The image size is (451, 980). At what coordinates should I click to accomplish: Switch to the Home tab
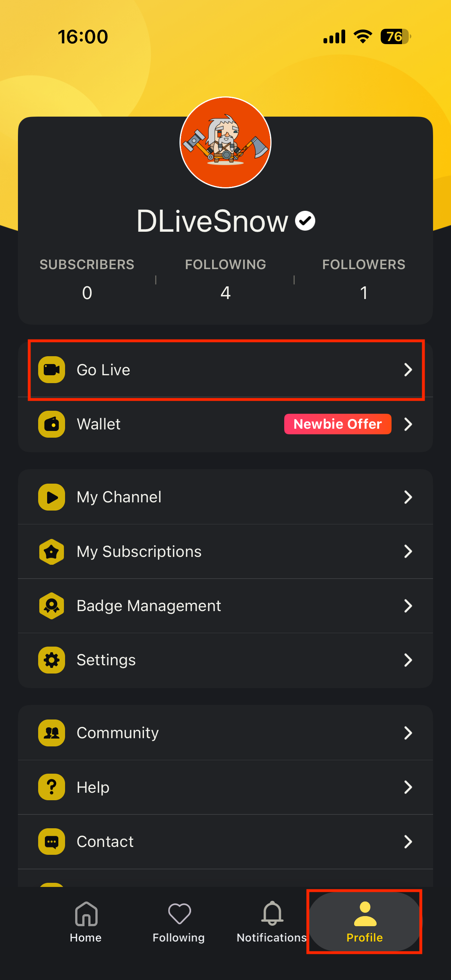(x=86, y=921)
